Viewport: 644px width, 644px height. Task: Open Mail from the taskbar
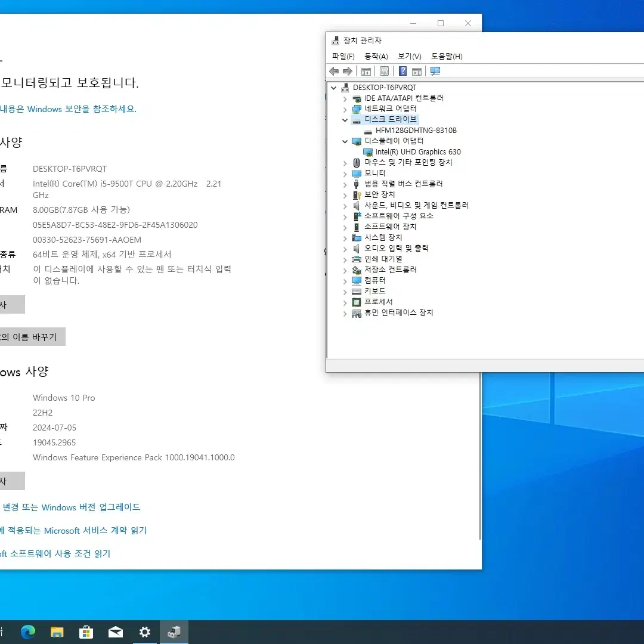coord(116,631)
